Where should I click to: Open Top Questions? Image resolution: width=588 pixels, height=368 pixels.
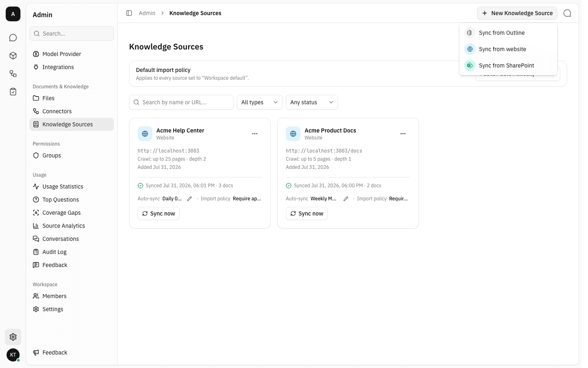pyautogui.click(x=71, y=200)
